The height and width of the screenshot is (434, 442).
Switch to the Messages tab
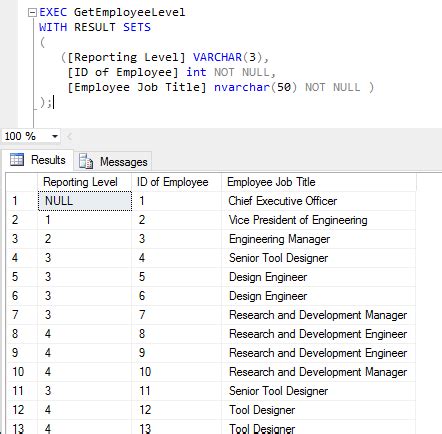[113, 161]
